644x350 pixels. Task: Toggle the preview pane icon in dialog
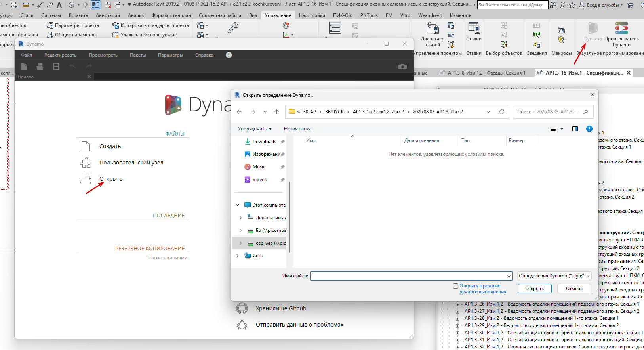tap(575, 129)
